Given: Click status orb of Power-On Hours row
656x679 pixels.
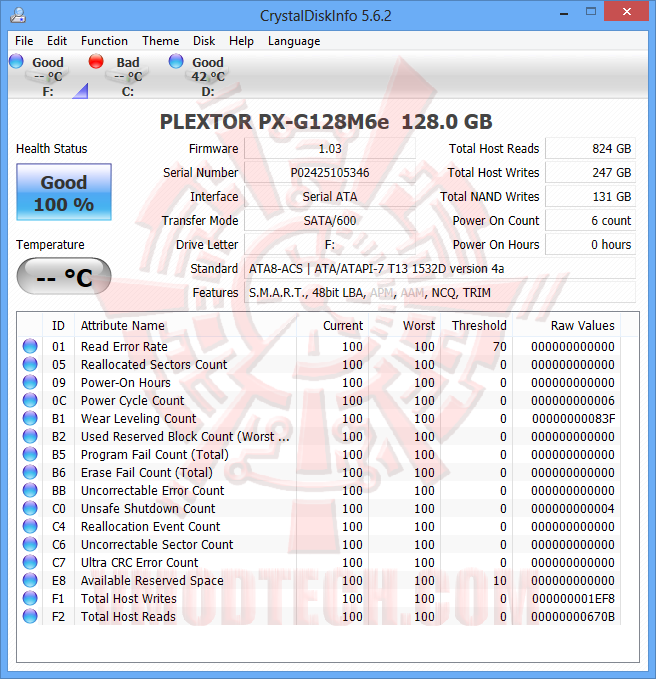Looking at the screenshot, I should [x=30, y=382].
